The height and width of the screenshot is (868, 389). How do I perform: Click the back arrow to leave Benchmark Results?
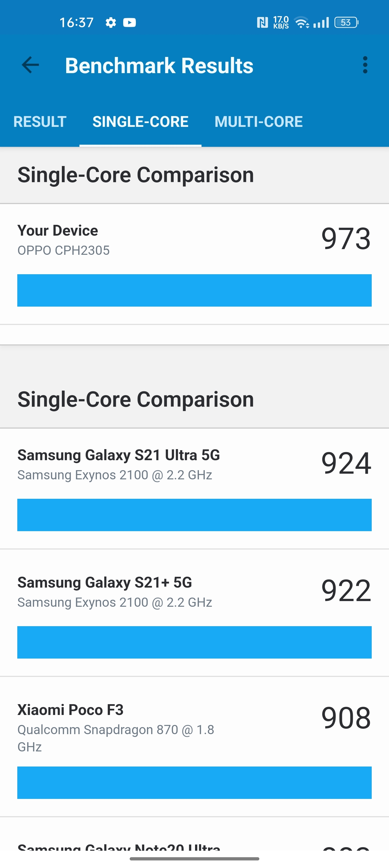pyautogui.click(x=30, y=65)
